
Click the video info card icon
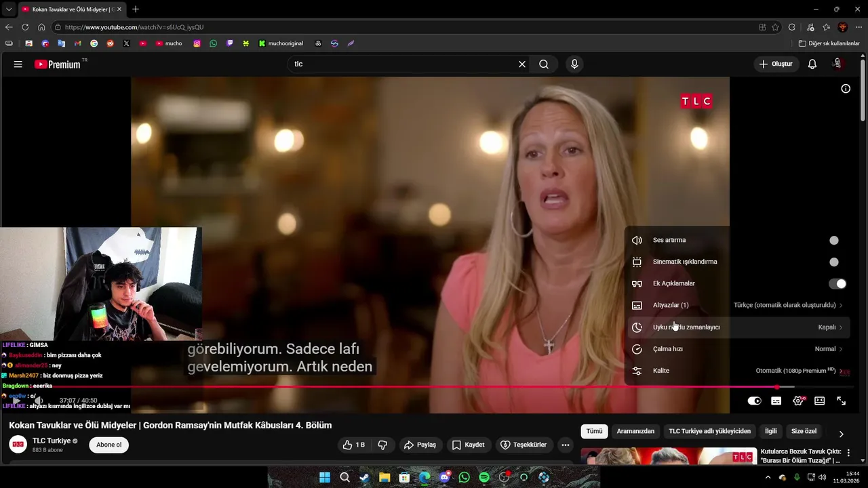pos(846,89)
